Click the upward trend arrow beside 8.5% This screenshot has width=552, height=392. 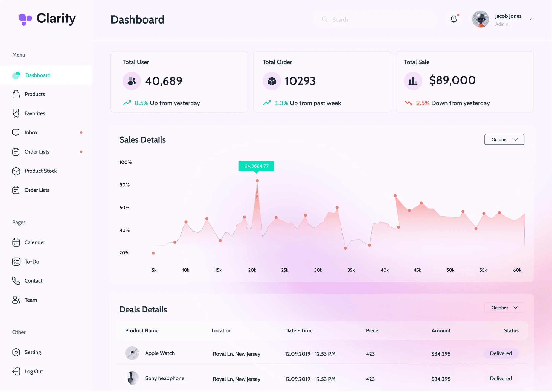[127, 103]
